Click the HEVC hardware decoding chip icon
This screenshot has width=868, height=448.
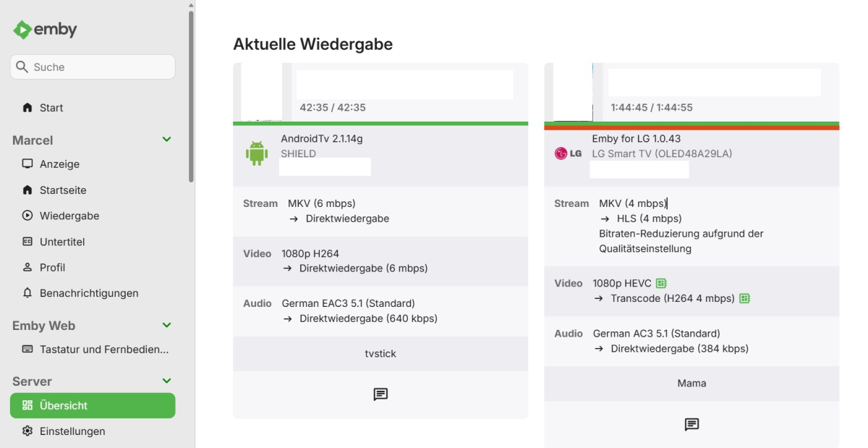point(661,283)
